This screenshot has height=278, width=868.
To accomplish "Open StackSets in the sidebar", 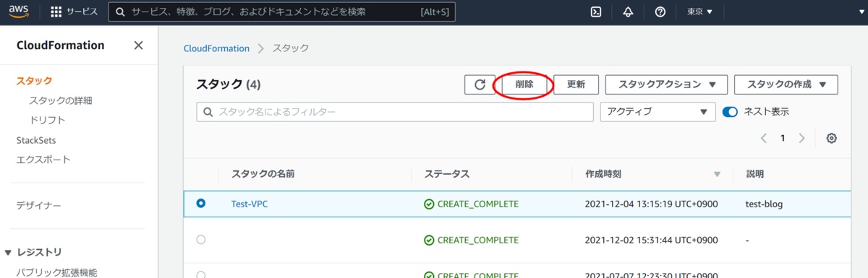I will pyautogui.click(x=36, y=140).
